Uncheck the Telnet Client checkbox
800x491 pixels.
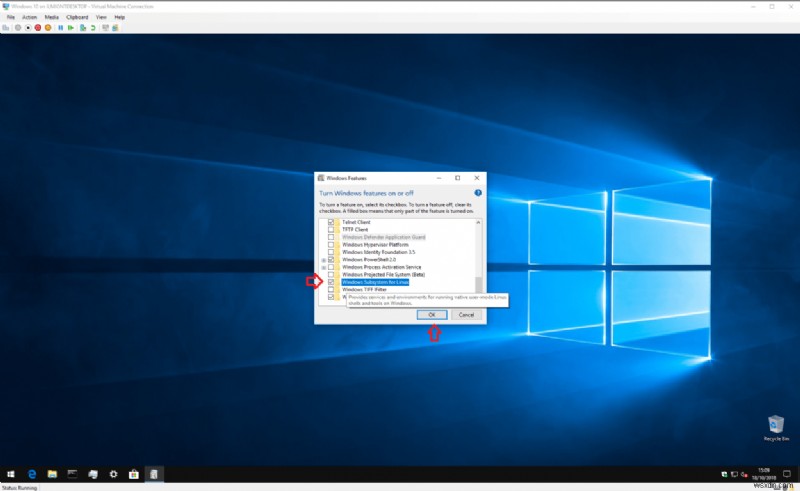tap(331, 222)
